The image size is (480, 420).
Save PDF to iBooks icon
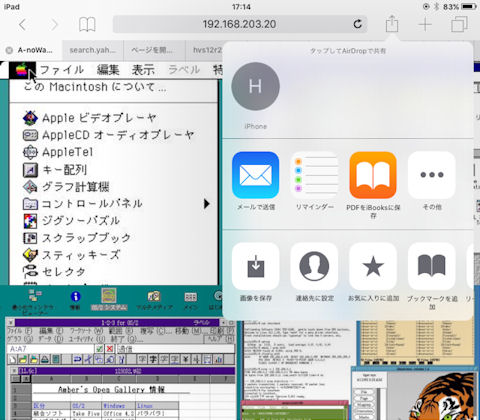[x=373, y=175]
